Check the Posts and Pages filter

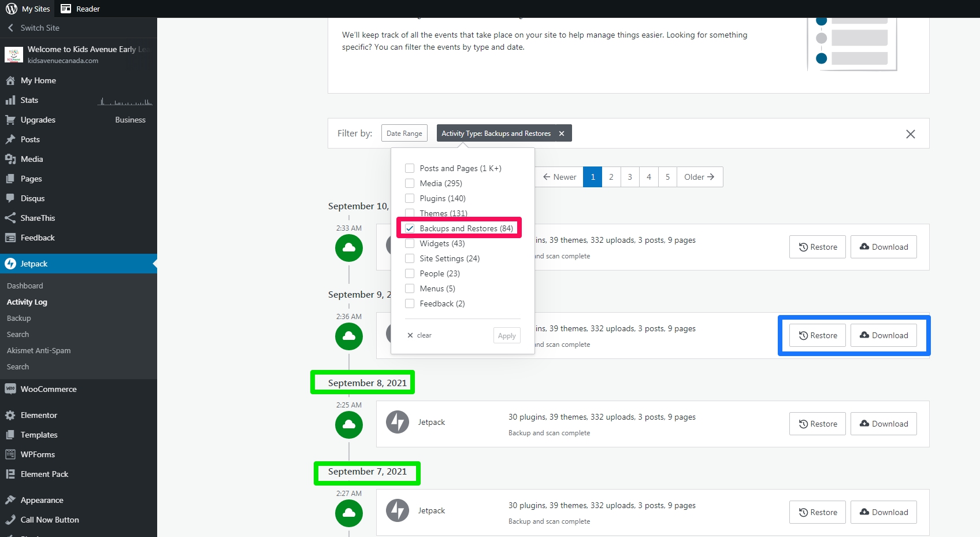coord(410,168)
